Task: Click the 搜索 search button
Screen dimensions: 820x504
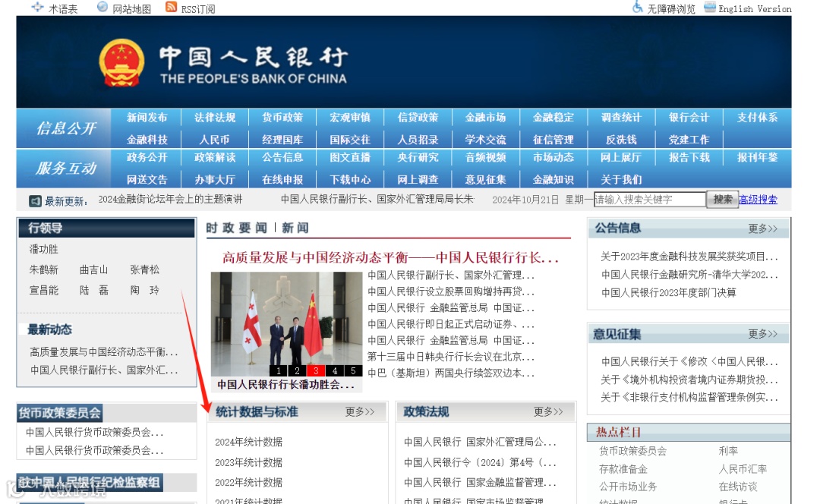Action: click(723, 199)
